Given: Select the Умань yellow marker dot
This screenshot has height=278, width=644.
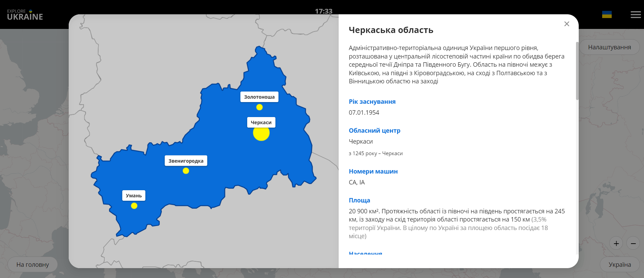Looking at the screenshot, I should pos(134,206).
